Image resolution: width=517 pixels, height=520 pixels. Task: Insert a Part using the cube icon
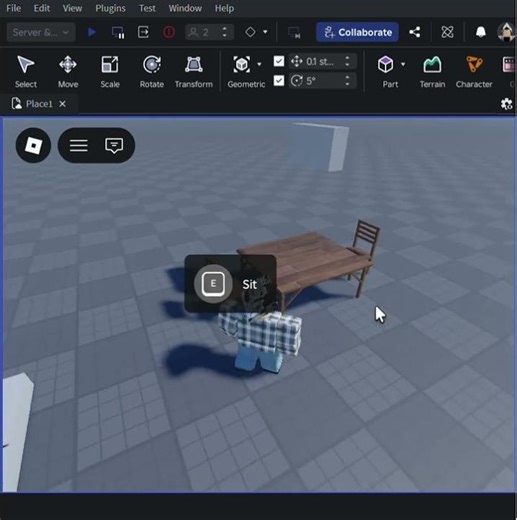pyautogui.click(x=385, y=64)
